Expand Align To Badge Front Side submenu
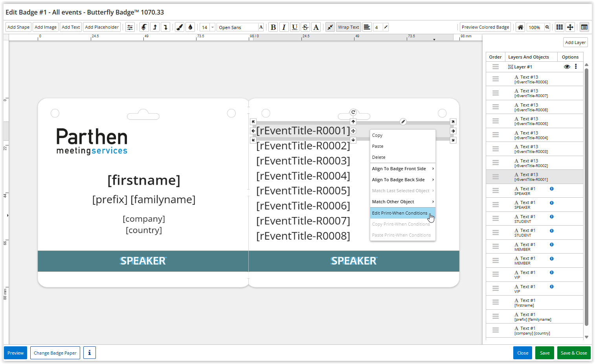Viewport: 595px width, 364px height. [x=402, y=169]
